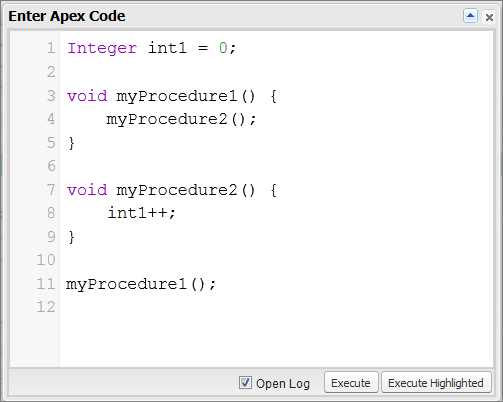Click line number 10 in the gutter

46,260
